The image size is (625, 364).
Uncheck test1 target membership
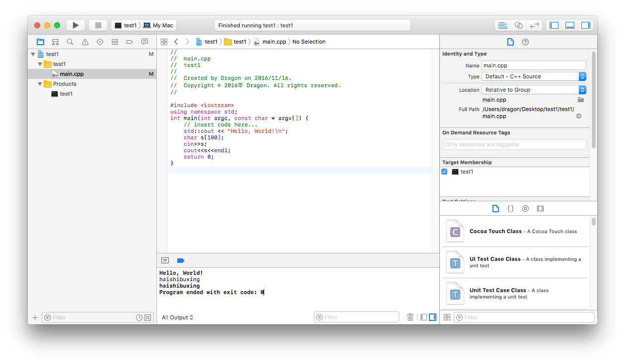coord(444,172)
